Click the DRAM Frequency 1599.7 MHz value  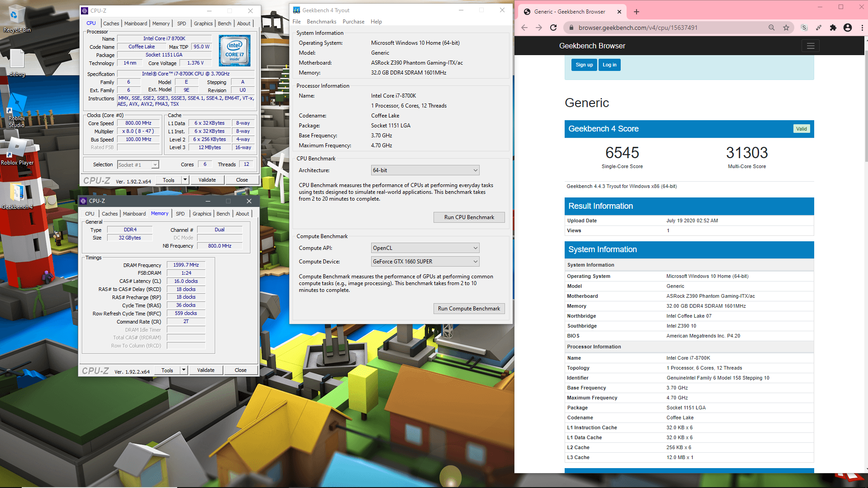coord(186,265)
